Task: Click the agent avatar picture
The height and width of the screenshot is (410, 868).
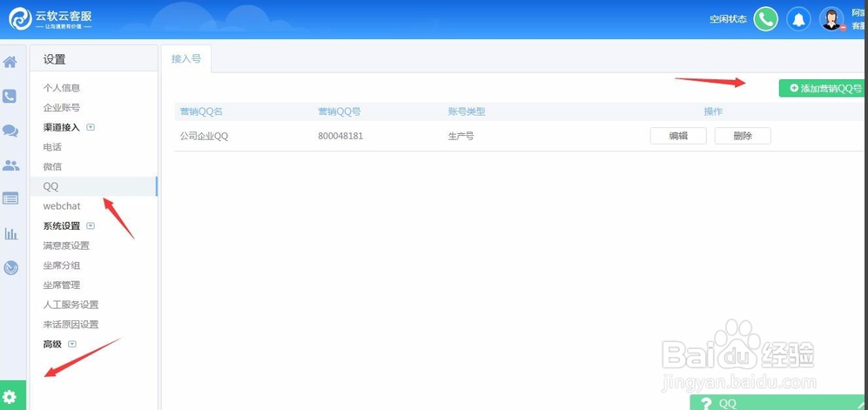Action: (x=831, y=19)
